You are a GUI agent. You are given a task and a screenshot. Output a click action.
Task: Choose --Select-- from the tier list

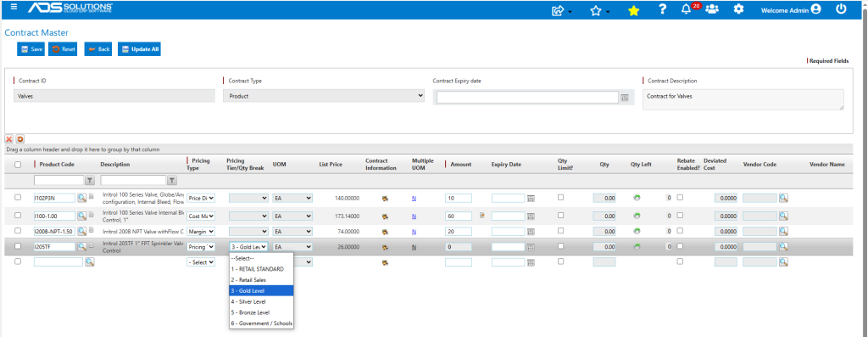click(261, 258)
